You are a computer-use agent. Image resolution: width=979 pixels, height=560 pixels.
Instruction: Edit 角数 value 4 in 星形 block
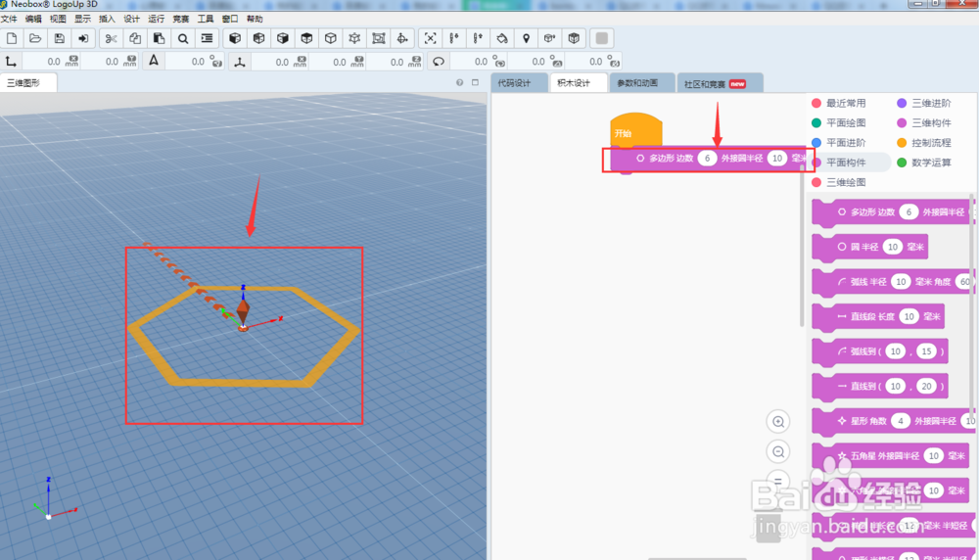pos(901,421)
